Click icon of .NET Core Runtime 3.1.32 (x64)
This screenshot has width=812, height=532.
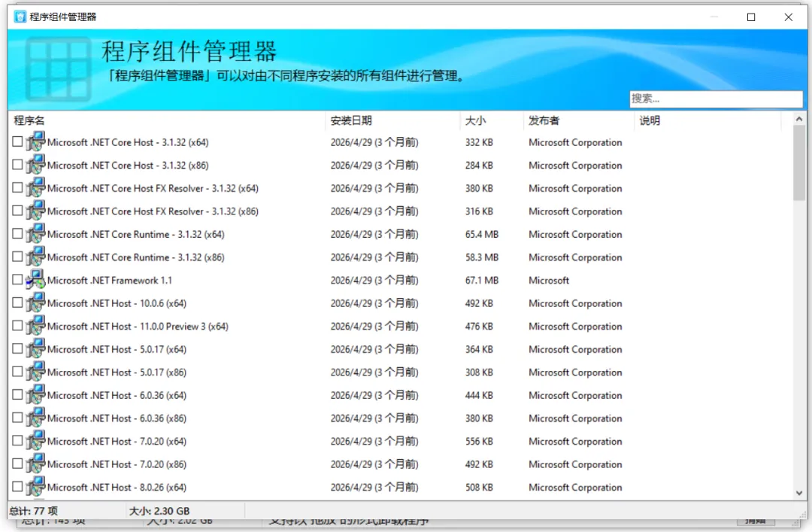pyautogui.click(x=36, y=233)
